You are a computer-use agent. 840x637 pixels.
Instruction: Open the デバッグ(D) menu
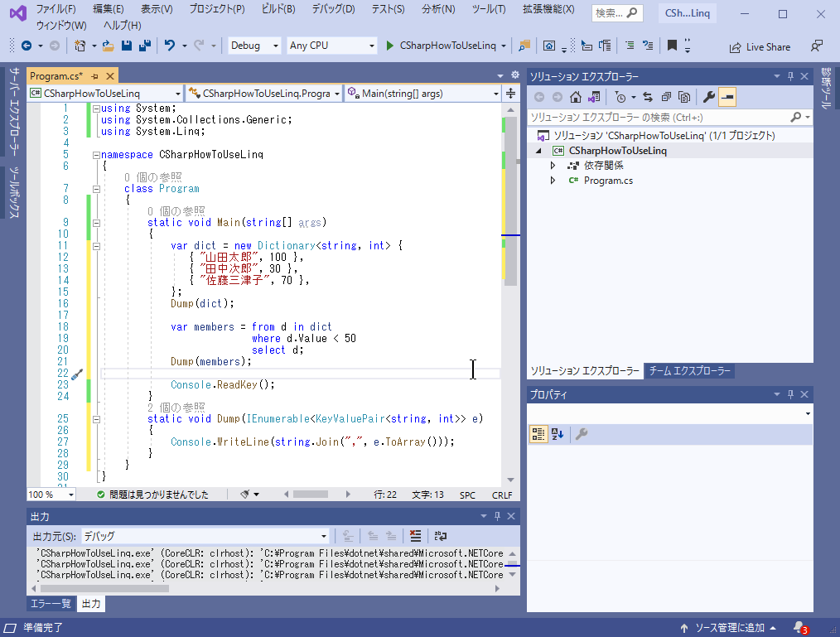333,9
